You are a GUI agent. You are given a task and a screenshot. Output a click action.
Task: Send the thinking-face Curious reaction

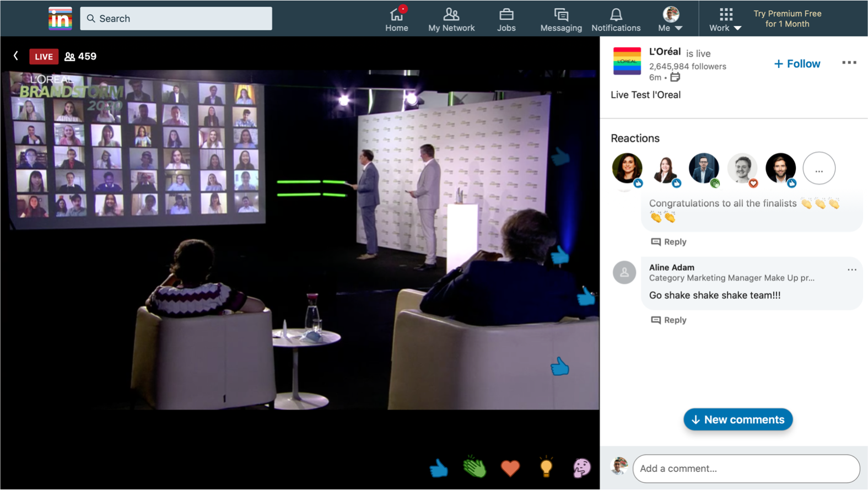[581, 468]
